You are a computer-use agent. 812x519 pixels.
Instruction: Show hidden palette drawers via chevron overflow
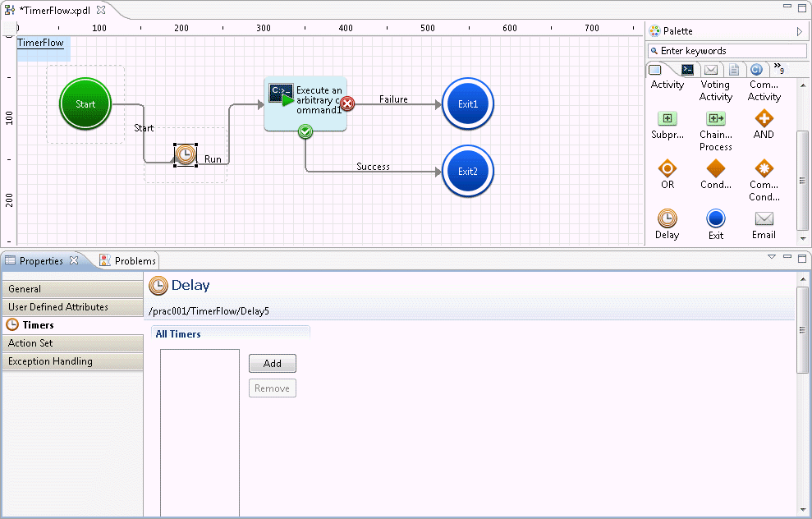point(778,69)
